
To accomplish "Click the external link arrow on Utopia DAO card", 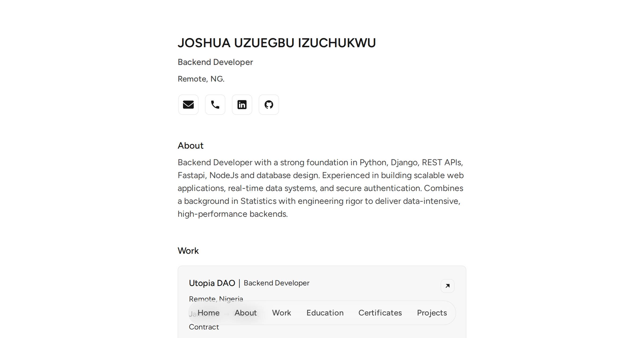I will (x=447, y=286).
